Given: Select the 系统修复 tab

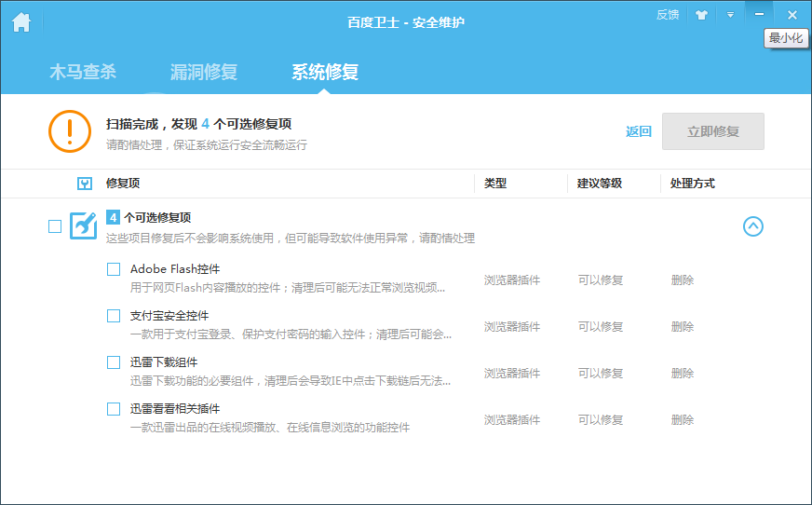Looking at the screenshot, I should coord(325,72).
